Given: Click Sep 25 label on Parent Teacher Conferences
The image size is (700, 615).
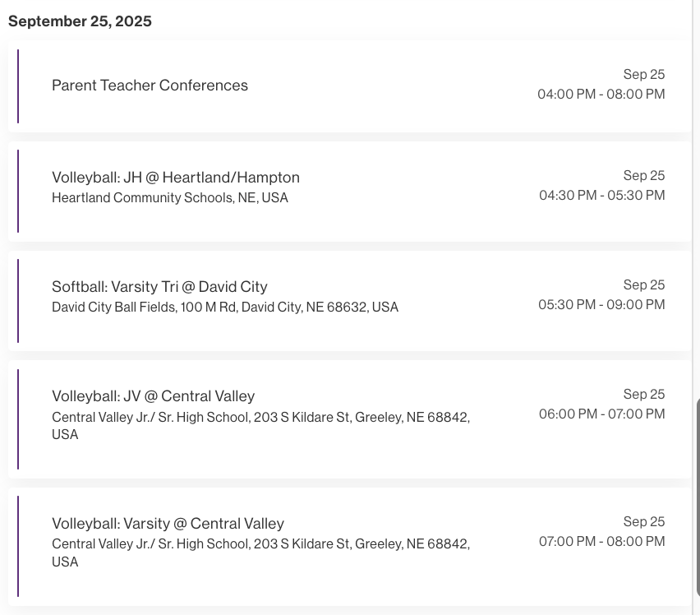Looking at the screenshot, I should coord(644,75).
